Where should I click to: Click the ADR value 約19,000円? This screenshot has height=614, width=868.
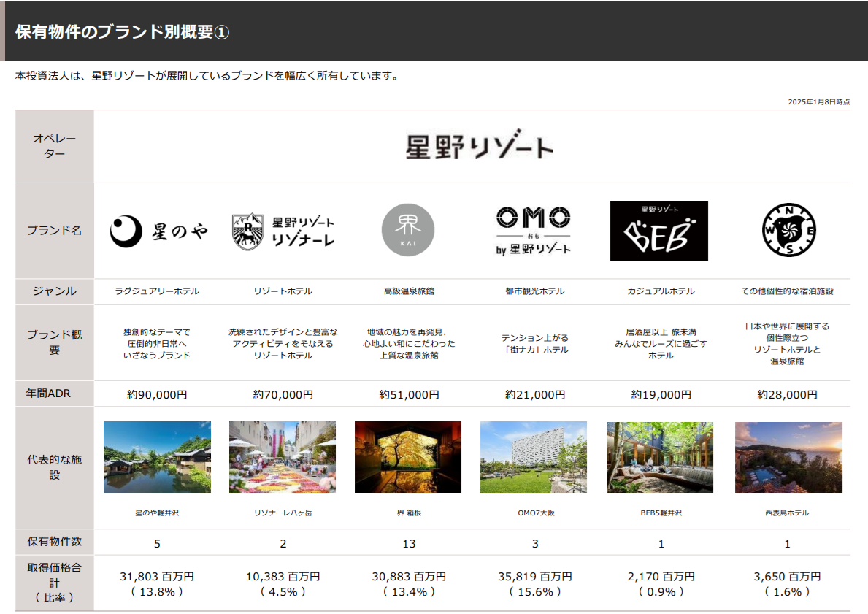[661, 395]
